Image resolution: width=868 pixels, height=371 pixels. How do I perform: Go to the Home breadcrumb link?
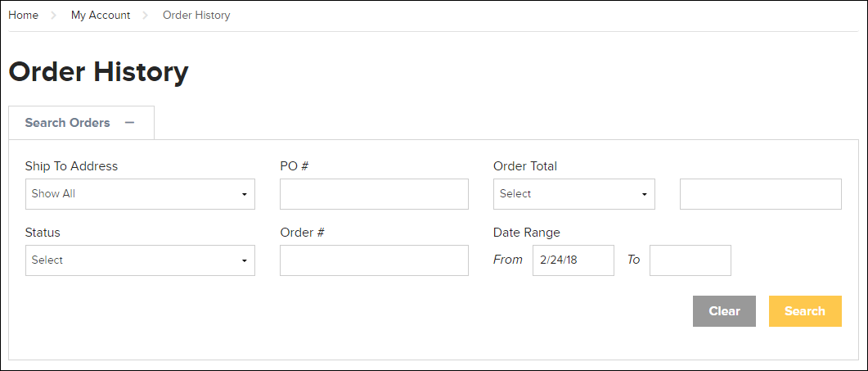[23, 16]
